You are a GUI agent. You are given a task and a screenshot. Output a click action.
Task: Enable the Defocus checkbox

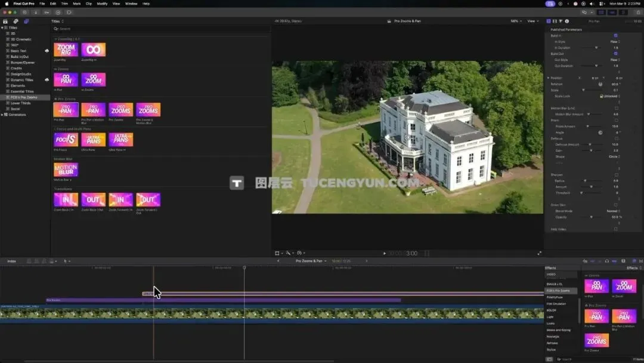[616, 139]
